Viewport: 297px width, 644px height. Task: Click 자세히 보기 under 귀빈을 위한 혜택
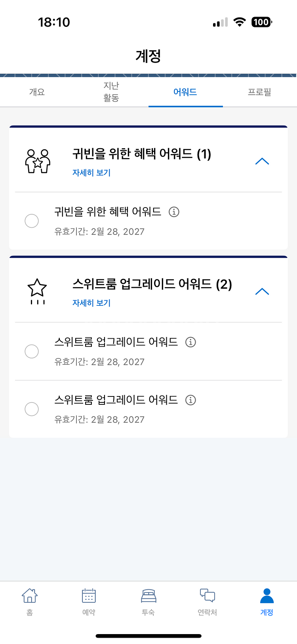click(x=91, y=173)
